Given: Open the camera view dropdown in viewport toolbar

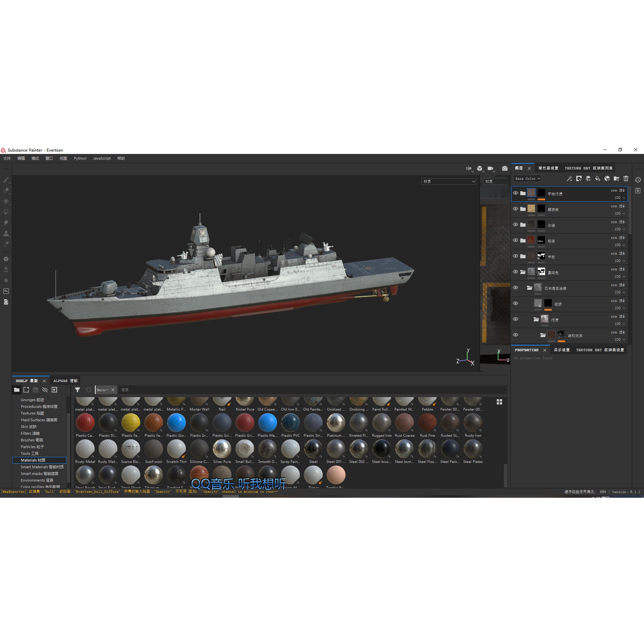Looking at the screenshot, I should 491,168.
